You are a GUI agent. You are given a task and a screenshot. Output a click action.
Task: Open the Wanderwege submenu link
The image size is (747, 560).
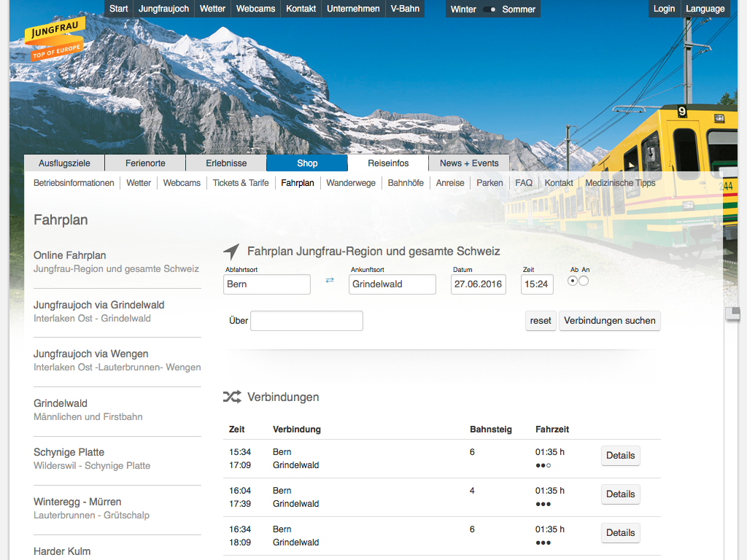[x=351, y=183]
